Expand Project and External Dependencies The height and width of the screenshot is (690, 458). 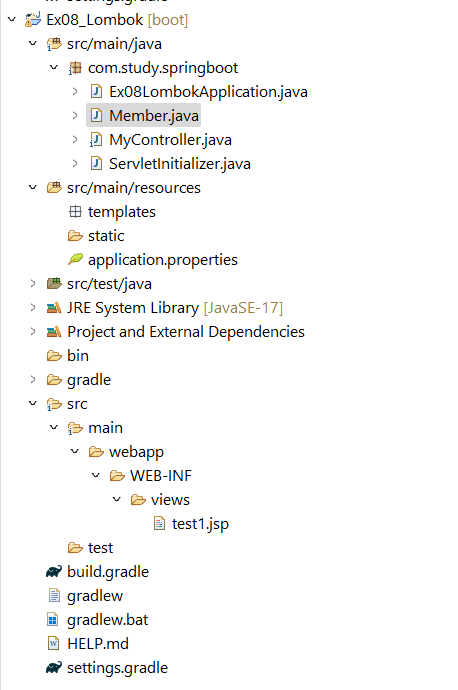tap(33, 331)
